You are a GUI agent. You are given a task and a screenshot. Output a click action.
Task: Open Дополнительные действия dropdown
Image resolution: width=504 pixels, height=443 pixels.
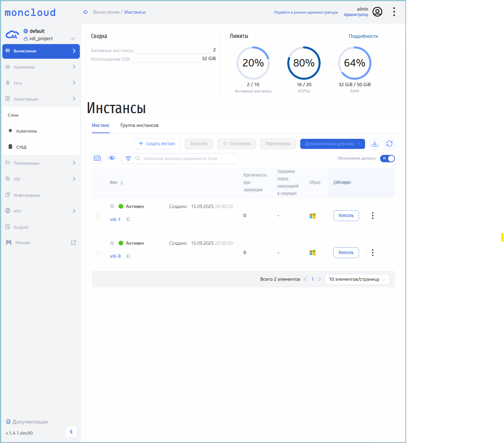point(332,144)
